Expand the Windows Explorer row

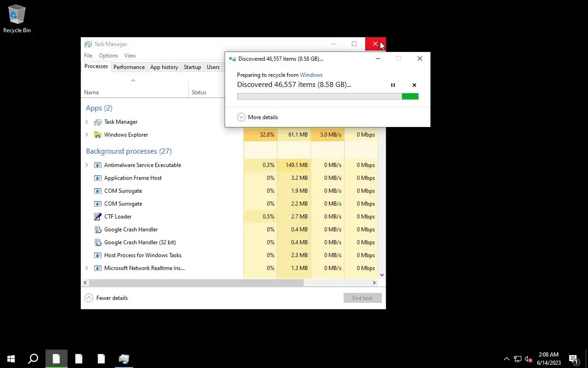87,135
